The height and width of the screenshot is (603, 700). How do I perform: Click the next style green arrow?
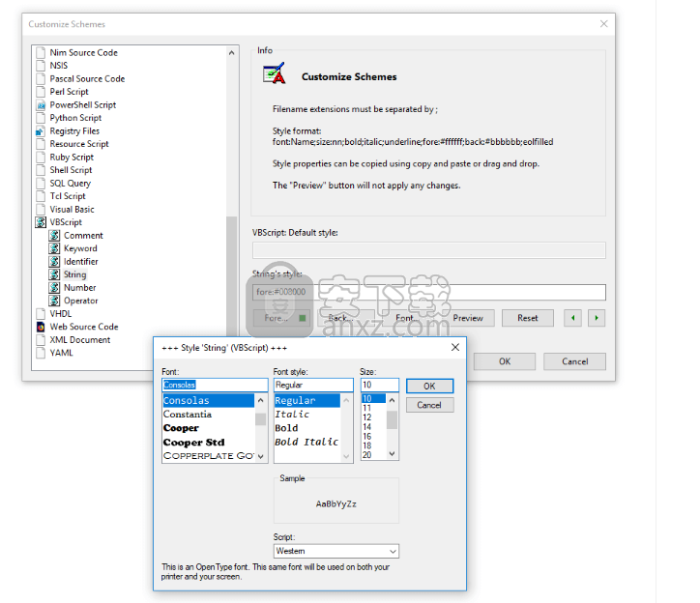click(x=597, y=318)
